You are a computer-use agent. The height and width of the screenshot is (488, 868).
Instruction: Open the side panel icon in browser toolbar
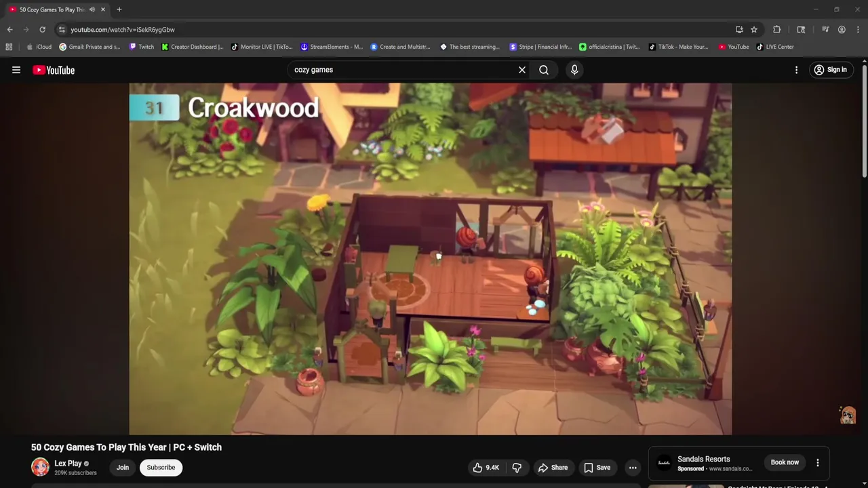point(801,30)
